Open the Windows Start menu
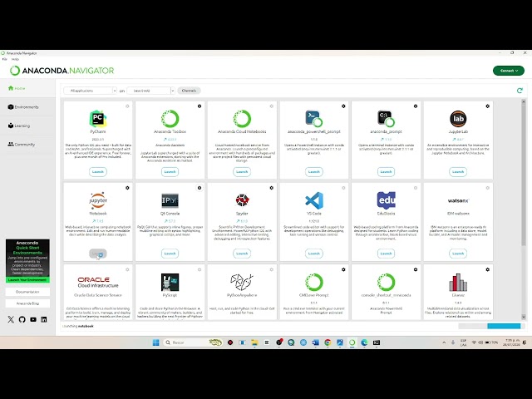Image resolution: width=532 pixels, height=399 pixels. click(155, 342)
